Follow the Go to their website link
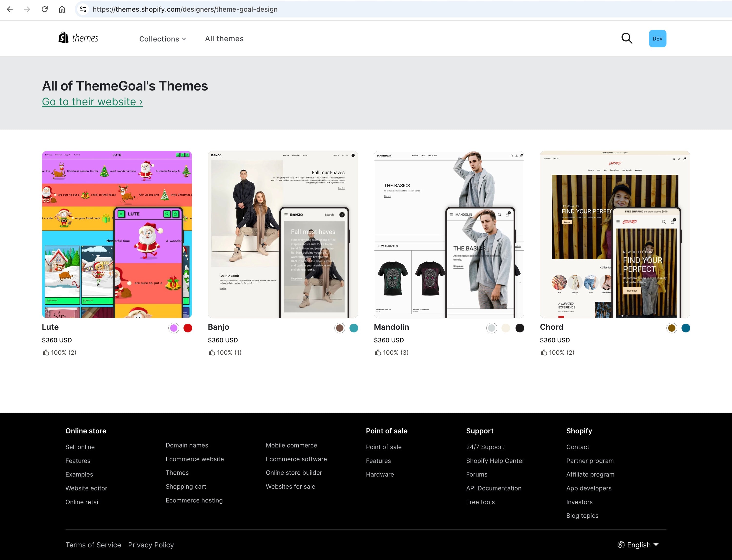The width and height of the screenshot is (732, 560). pyautogui.click(x=92, y=102)
